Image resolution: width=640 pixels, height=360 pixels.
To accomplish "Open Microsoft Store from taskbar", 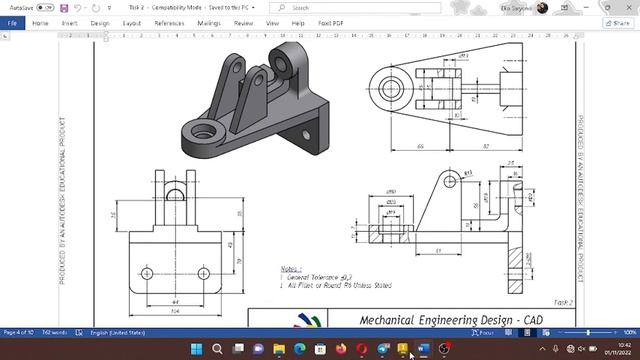I will pyautogui.click(x=320, y=349).
